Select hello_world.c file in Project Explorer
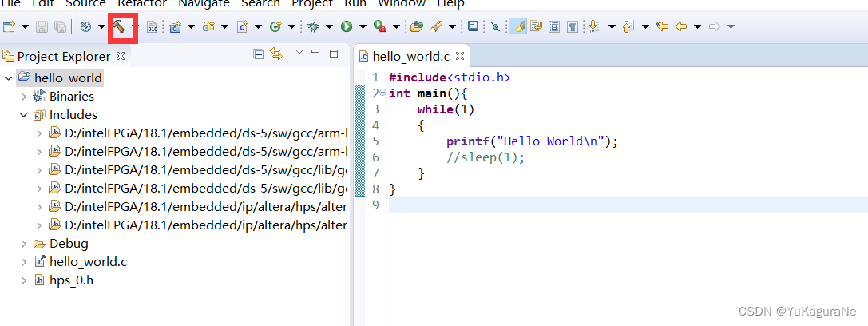 (87, 261)
